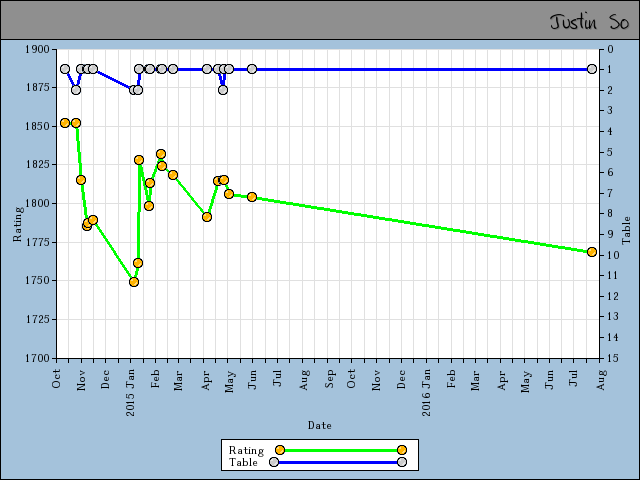Click the "1725" rating axis tick label
The width and height of the screenshot is (640, 480).
point(37,319)
